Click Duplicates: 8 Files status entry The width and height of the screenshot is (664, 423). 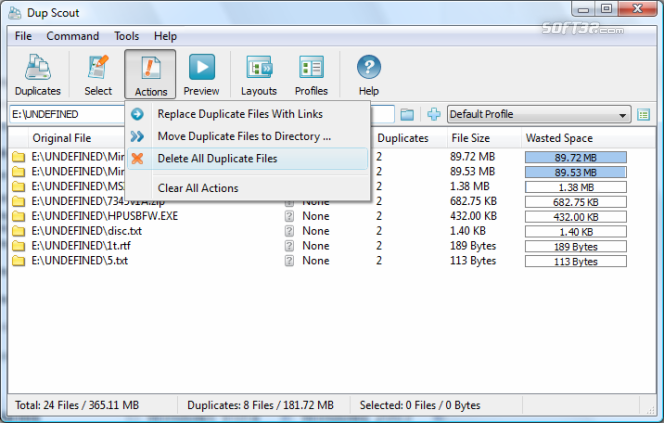(260, 405)
